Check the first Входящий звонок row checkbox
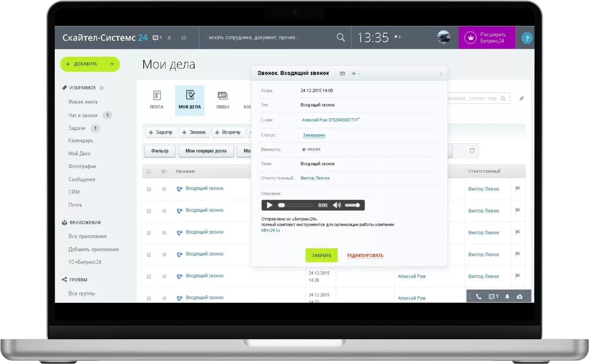The height and width of the screenshot is (364, 589). [x=149, y=189]
